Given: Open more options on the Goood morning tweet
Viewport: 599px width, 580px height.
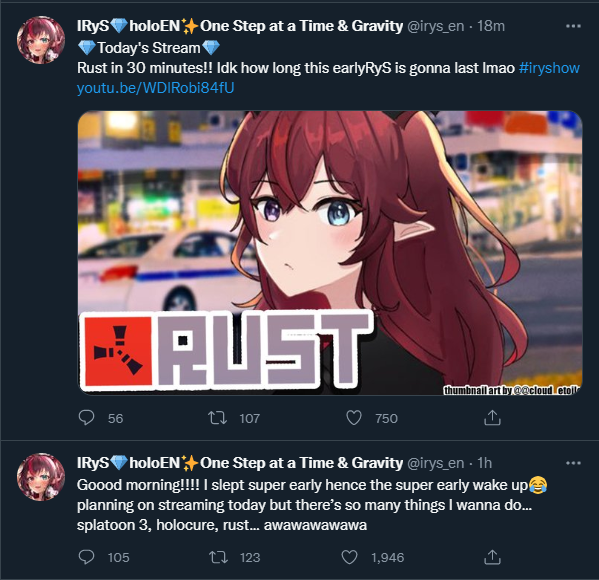Looking at the screenshot, I should coord(573,463).
